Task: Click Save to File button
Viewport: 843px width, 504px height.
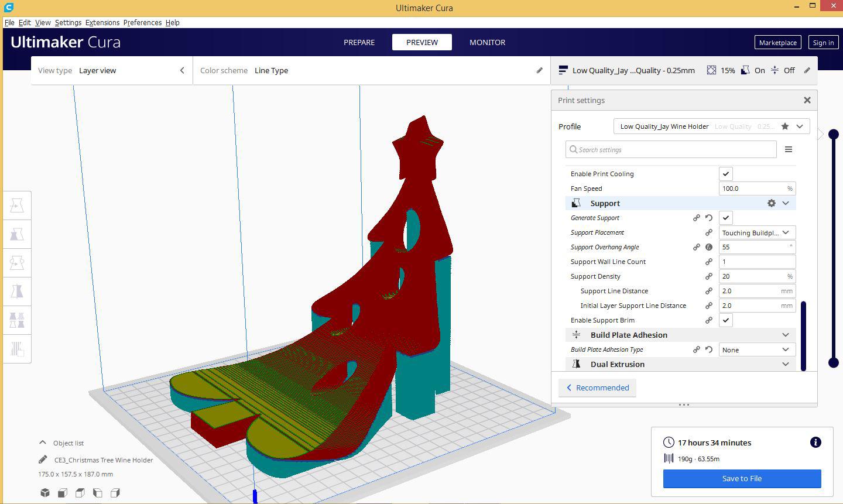Action: click(x=742, y=478)
